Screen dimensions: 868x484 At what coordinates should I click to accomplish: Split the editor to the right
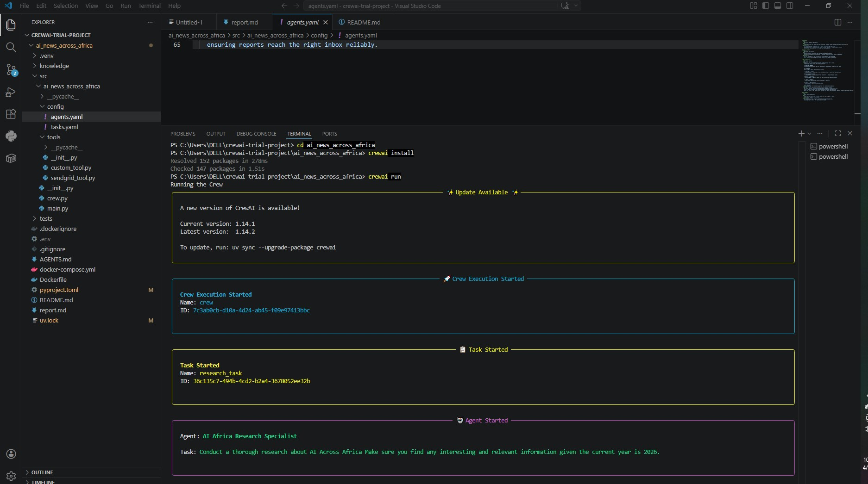(837, 22)
